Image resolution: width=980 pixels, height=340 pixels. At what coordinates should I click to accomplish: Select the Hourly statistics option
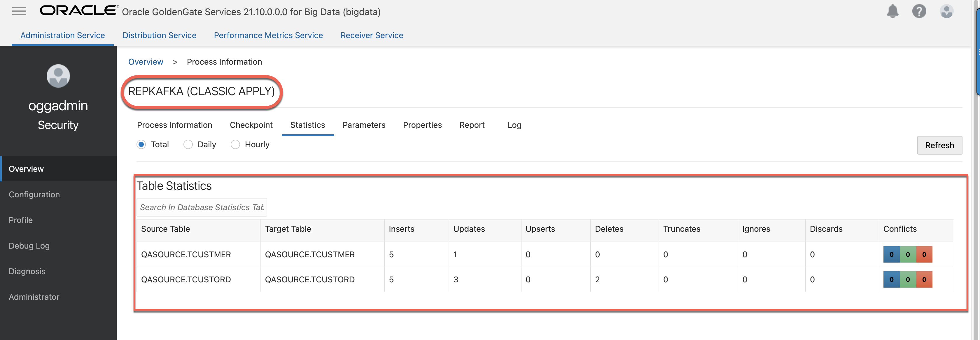(x=235, y=144)
